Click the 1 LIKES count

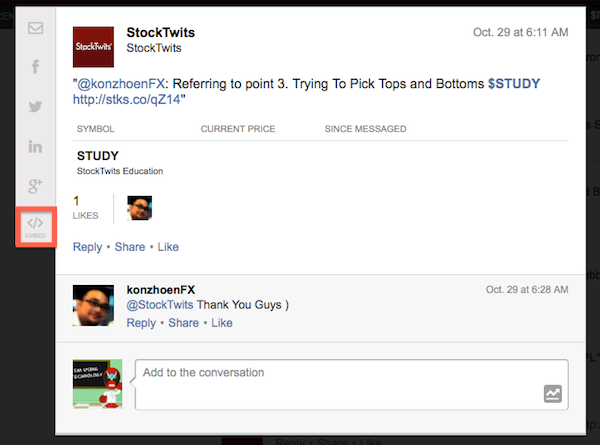tap(85, 208)
